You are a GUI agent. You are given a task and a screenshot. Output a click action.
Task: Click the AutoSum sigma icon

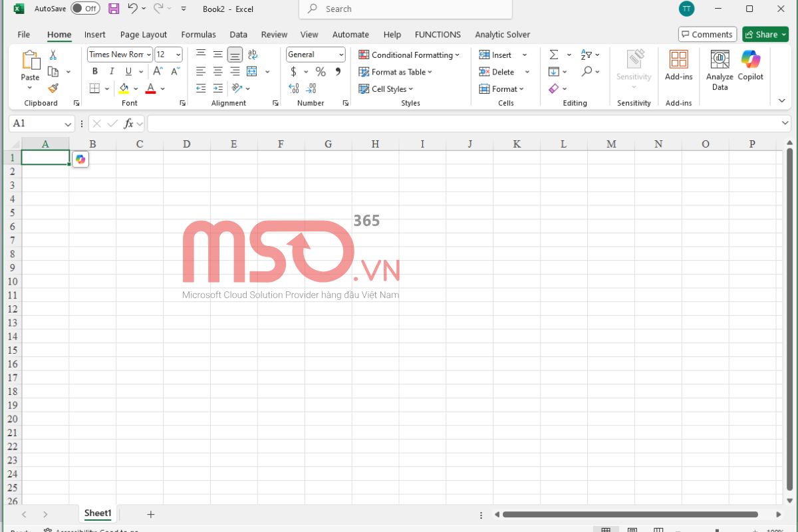pos(553,55)
